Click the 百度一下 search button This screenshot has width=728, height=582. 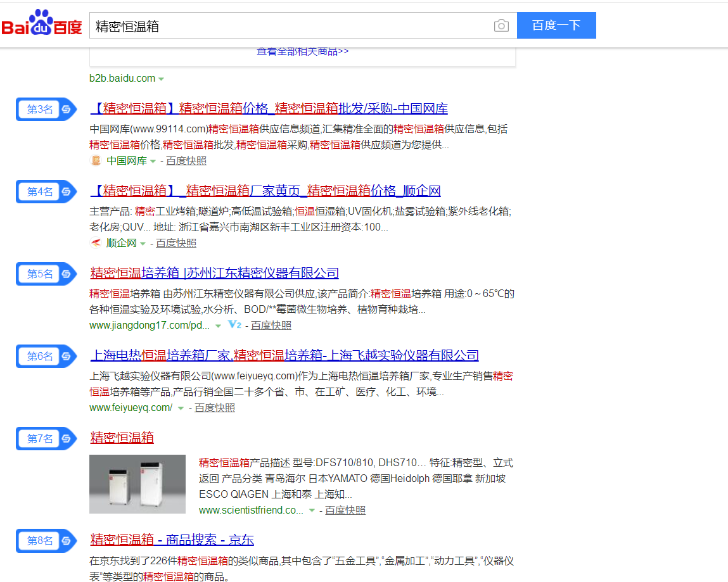[x=556, y=25]
